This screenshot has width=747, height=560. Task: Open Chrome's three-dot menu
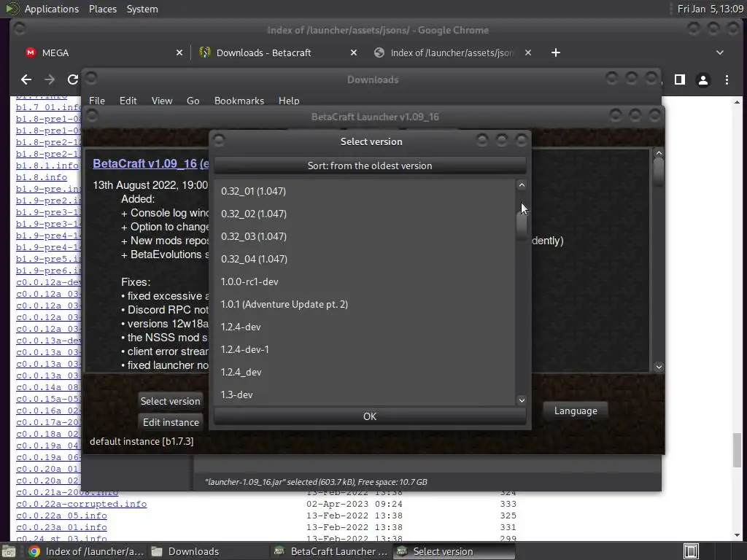pyautogui.click(x=727, y=80)
